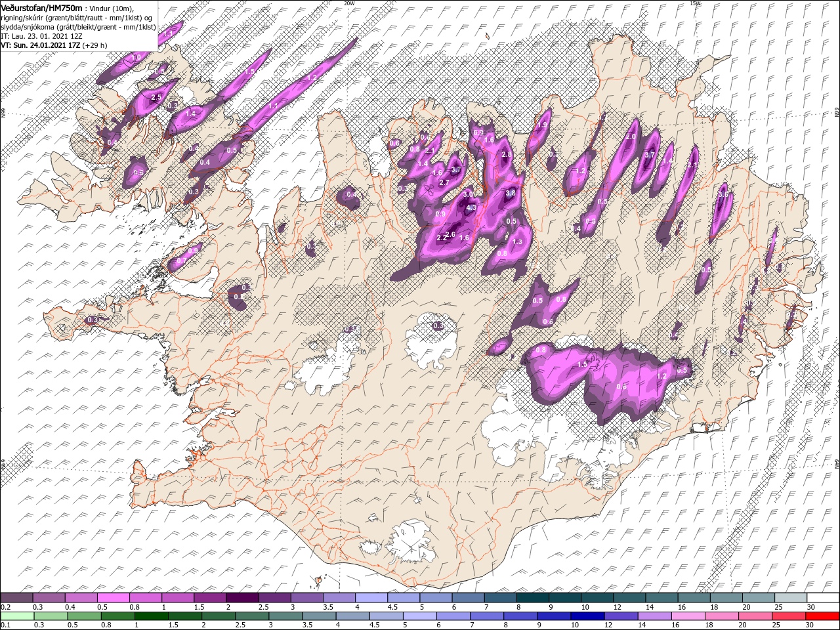The width and height of the screenshot is (840, 630).
Task: Click the 2.5 value in the Westfjords
Action: (x=156, y=97)
